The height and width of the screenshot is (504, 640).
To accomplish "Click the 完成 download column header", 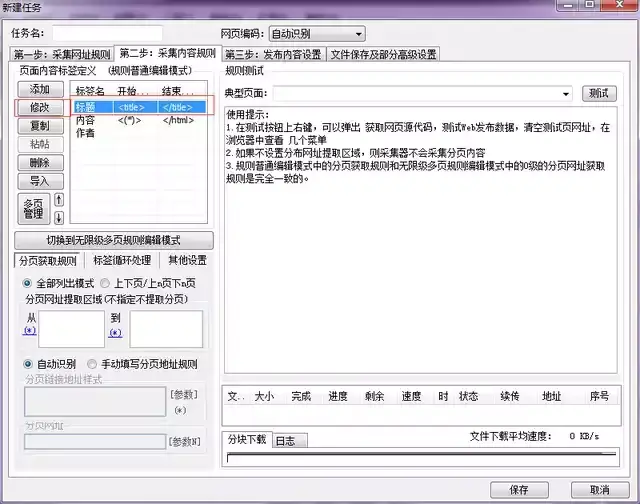I will click(x=301, y=396).
